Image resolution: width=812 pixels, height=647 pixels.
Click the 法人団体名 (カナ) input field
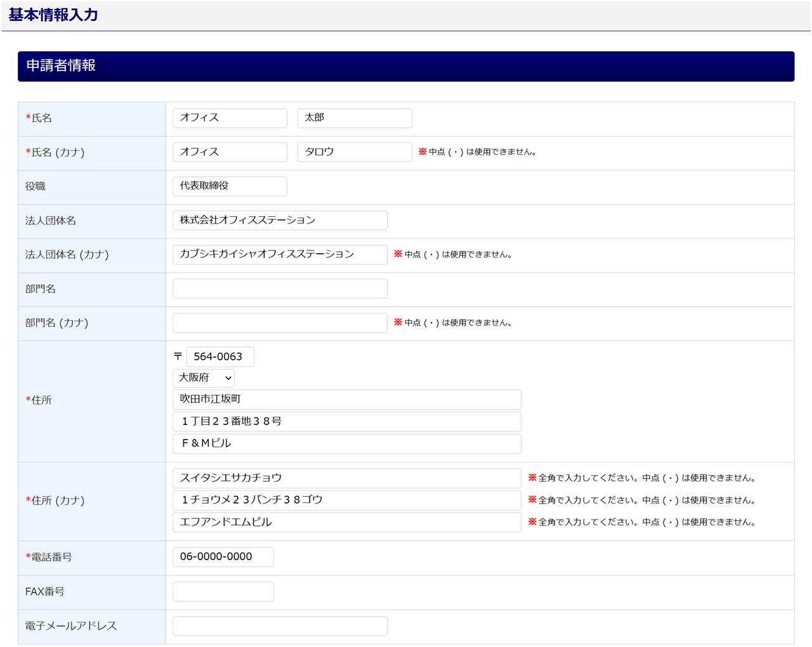[x=280, y=254]
